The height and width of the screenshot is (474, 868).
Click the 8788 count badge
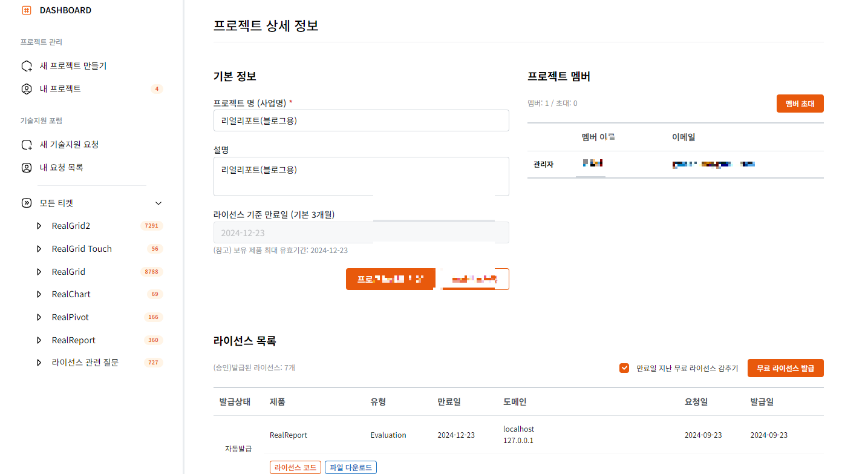[x=151, y=272]
